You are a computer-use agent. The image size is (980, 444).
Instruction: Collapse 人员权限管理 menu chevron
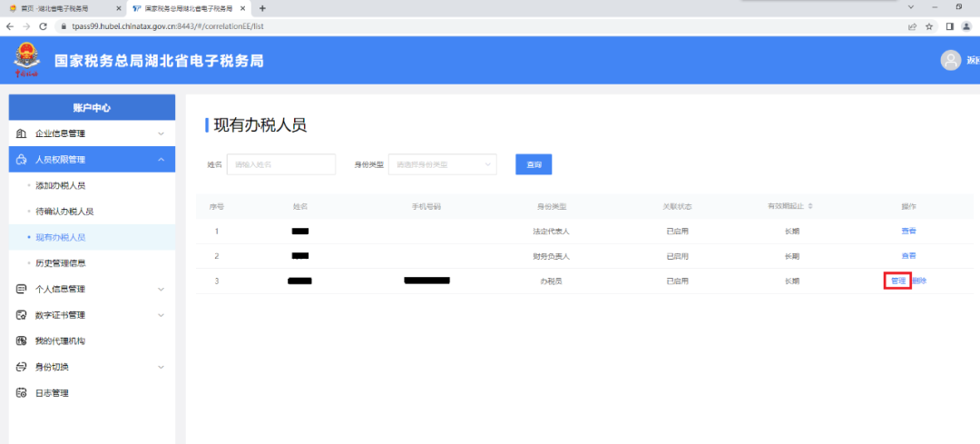162,160
